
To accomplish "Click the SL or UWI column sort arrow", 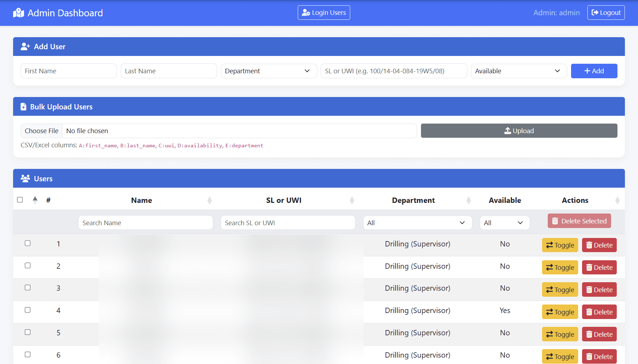I will 352,200.
